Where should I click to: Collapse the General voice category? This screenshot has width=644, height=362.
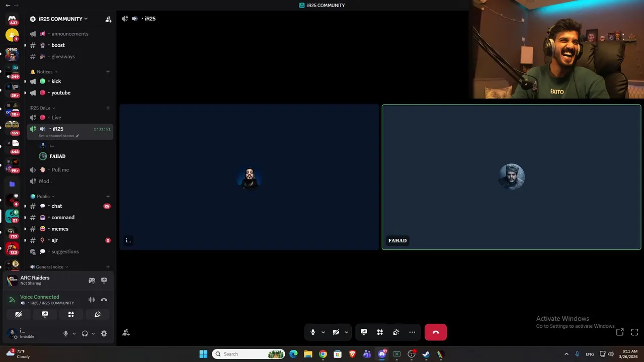(x=49, y=267)
